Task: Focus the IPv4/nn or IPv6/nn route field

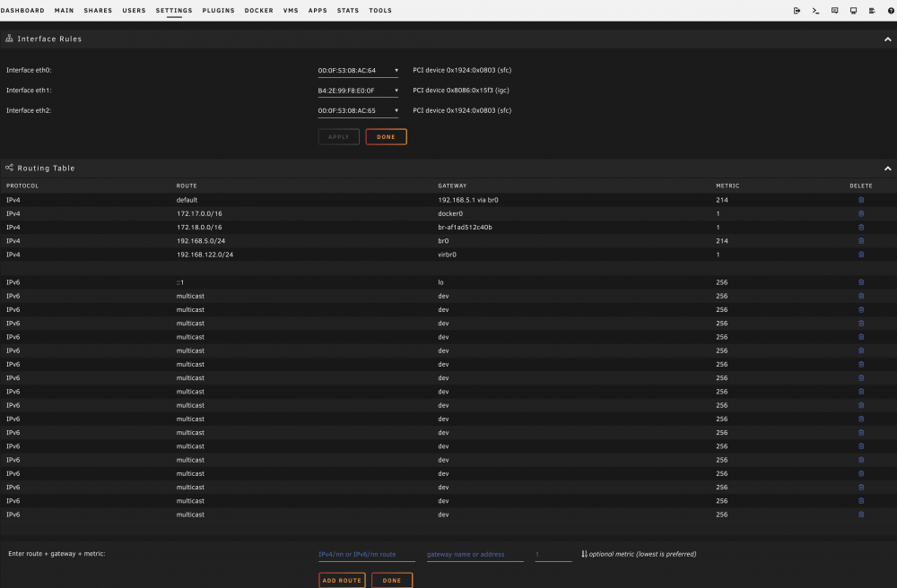Action: pyautogui.click(x=367, y=554)
